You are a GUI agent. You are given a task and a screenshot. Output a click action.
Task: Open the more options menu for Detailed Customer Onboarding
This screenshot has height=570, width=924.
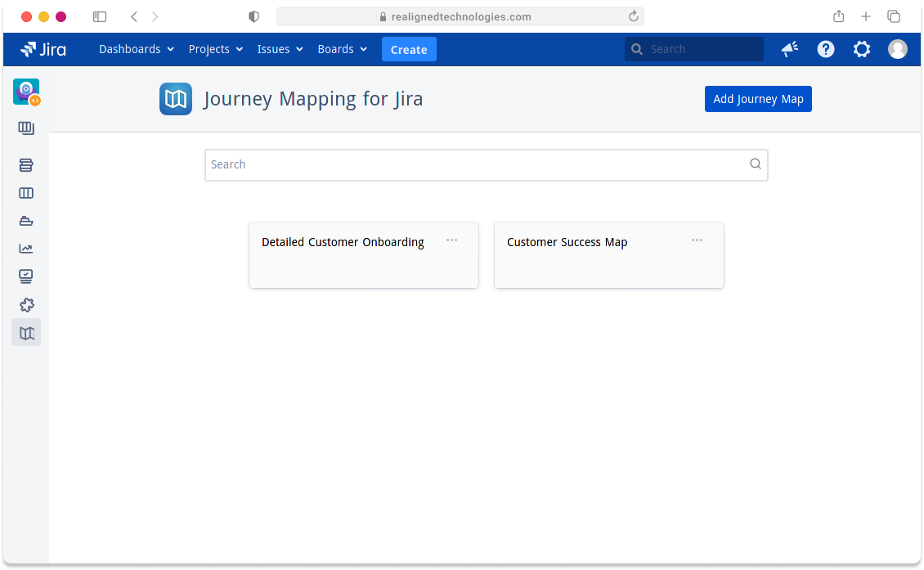(x=452, y=240)
